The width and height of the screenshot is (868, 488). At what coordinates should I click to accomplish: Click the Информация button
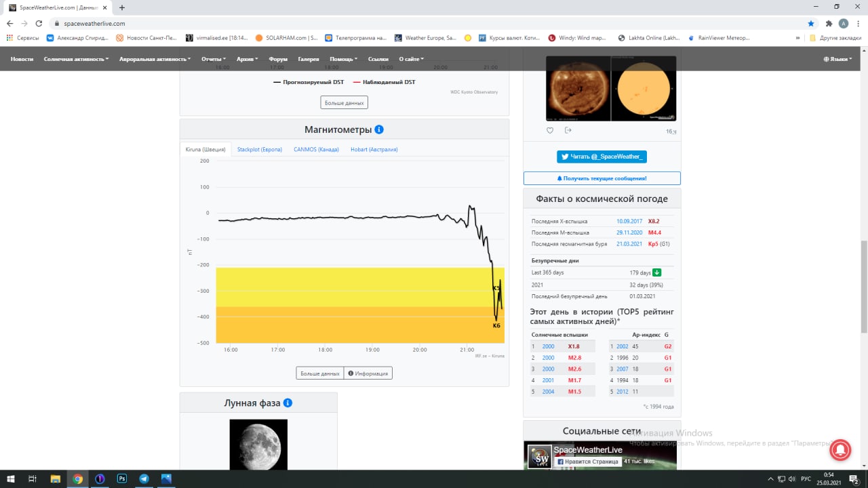click(x=368, y=373)
